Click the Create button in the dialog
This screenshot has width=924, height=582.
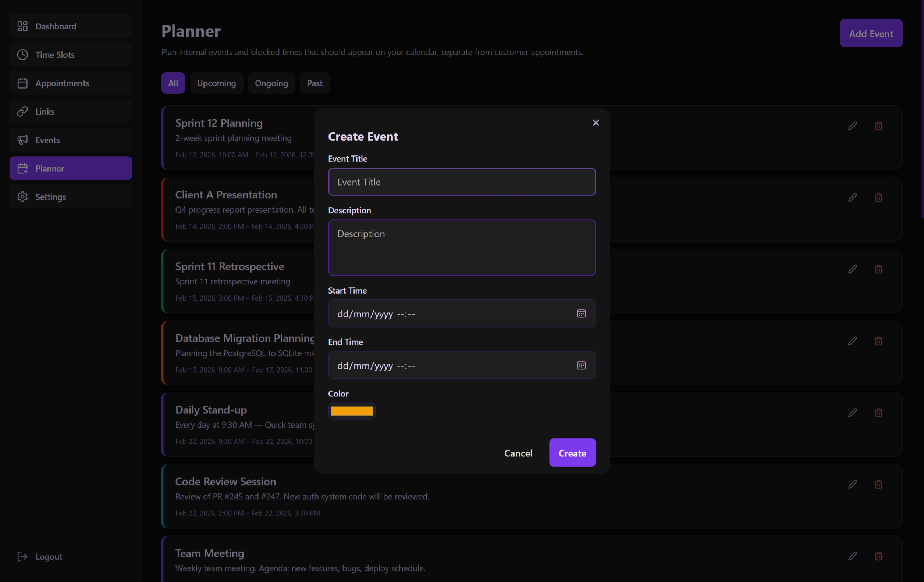572,452
